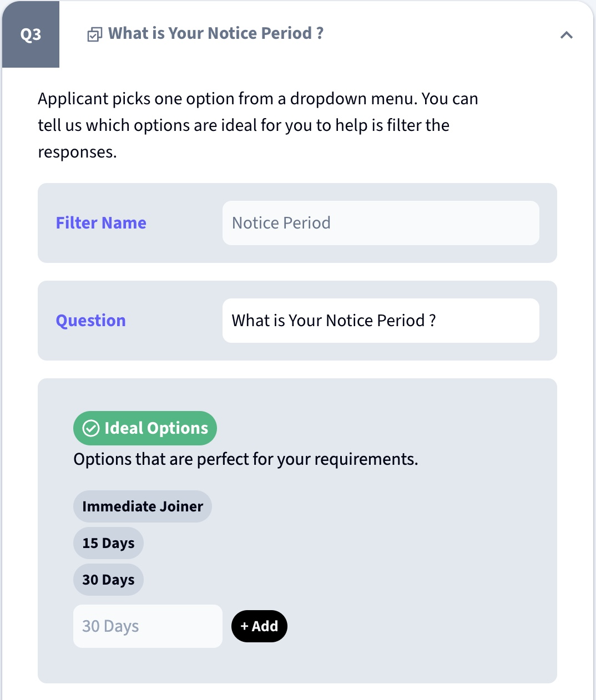Select the 15 Days option chip

point(108,543)
